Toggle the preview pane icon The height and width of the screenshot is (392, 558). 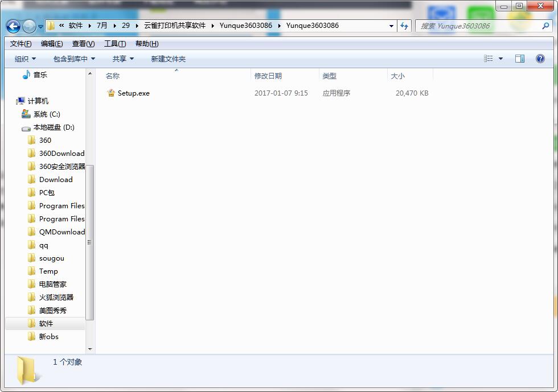(520, 59)
